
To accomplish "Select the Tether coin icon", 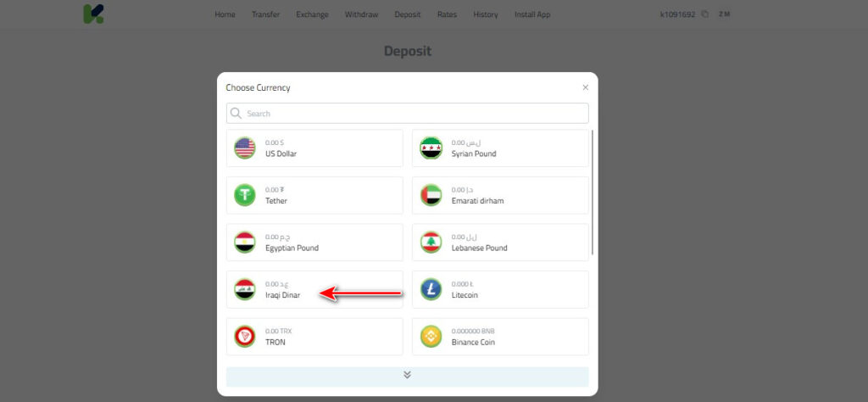I will (x=245, y=195).
